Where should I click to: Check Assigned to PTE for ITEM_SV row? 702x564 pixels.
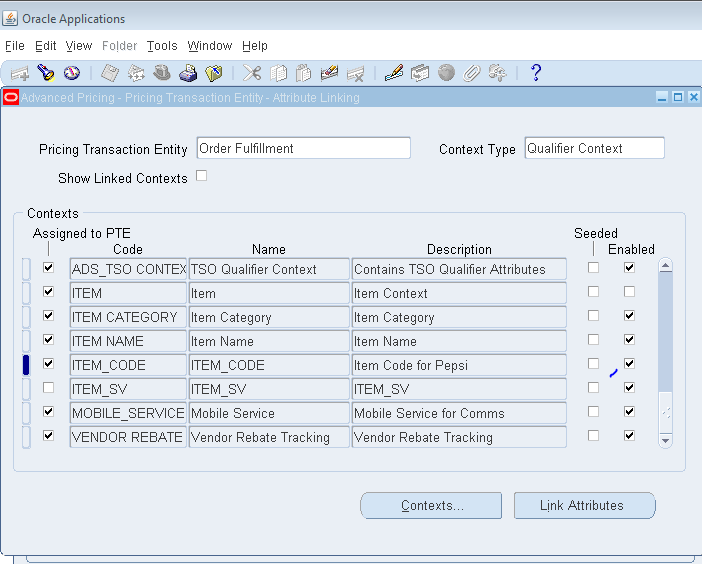click(48, 388)
